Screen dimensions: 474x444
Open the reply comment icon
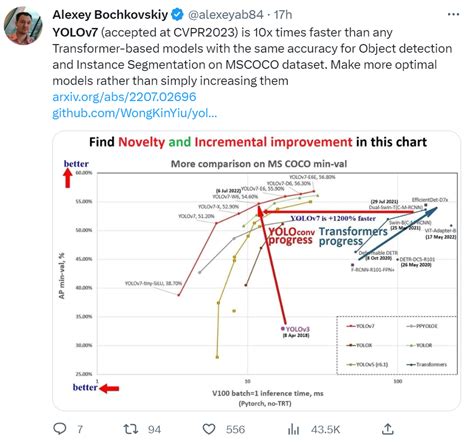(x=60, y=429)
